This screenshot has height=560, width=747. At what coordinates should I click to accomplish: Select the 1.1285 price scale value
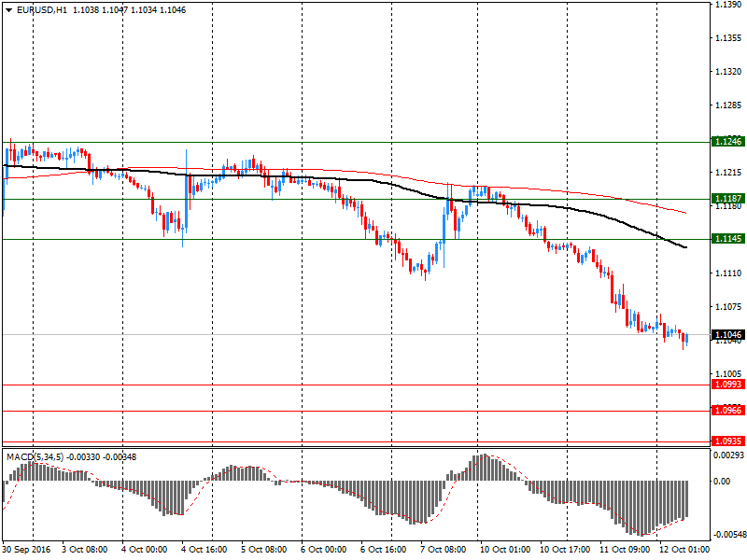(728, 105)
